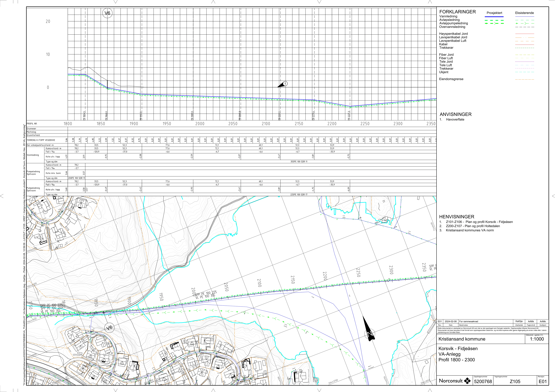
Task: Open reference Kristiansand kommunes VA norm
Action: 470,230
